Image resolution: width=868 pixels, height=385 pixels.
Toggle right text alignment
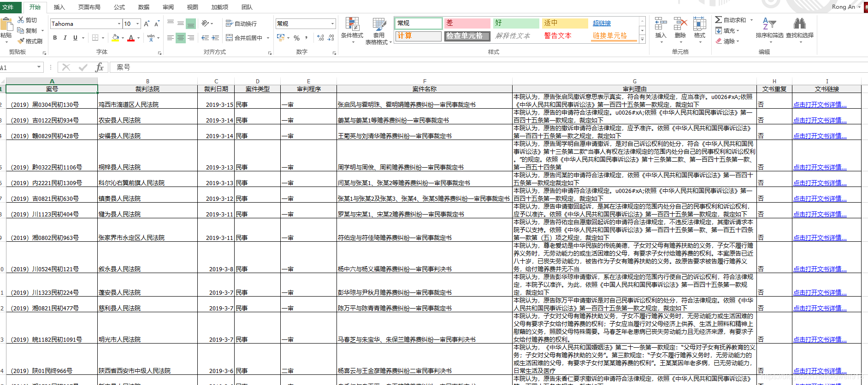(191, 38)
